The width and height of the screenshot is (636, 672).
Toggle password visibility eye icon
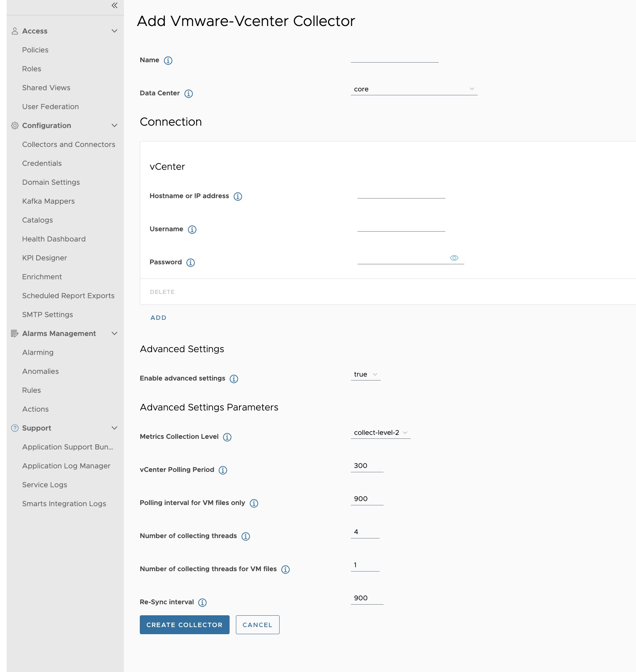tap(454, 258)
